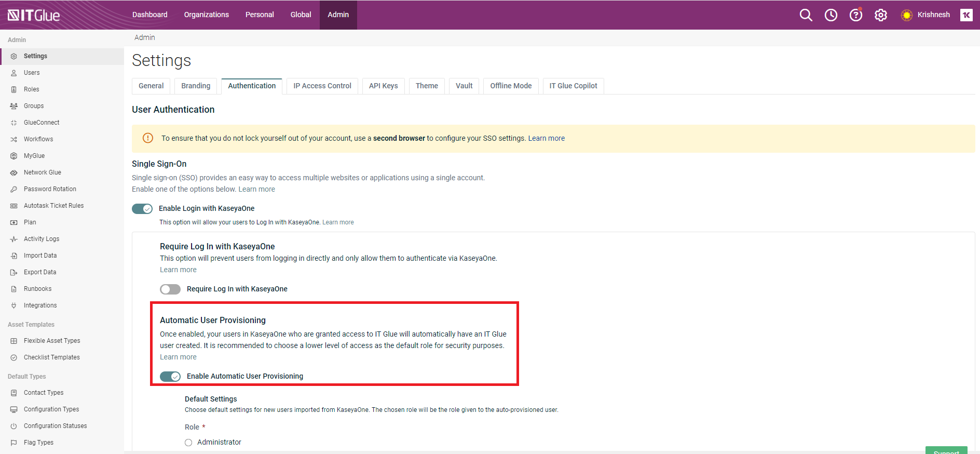Click the Groups people icon

[x=14, y=106]
